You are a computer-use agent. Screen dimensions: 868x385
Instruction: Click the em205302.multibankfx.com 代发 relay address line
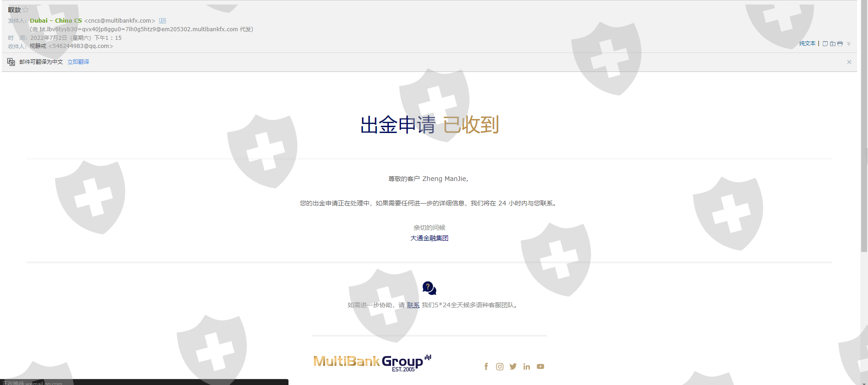(142, 29)
